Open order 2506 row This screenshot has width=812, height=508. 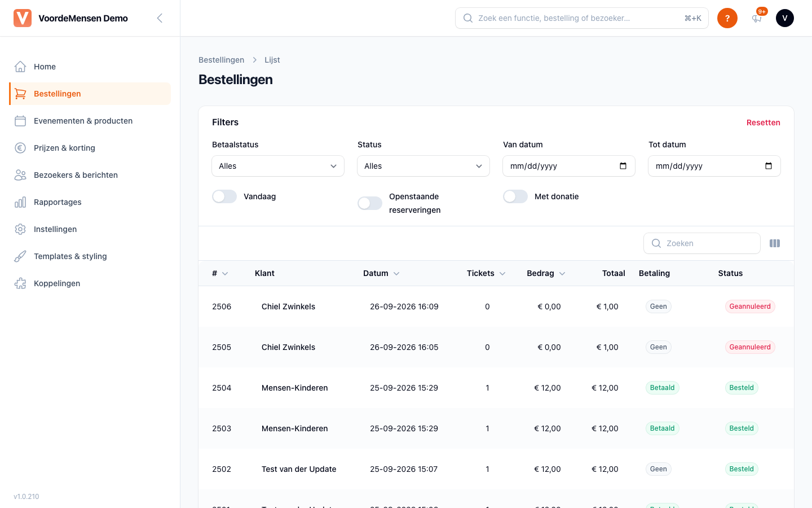(496, 306)
